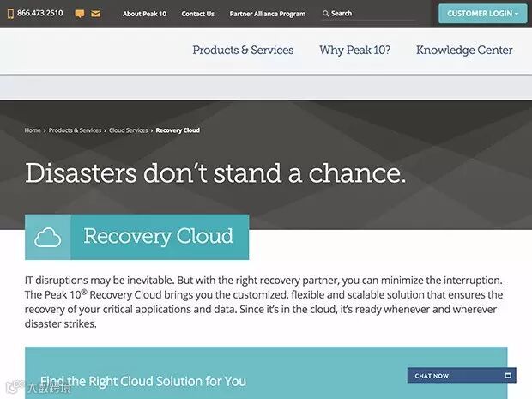Click 'Find the Right Cloud Solution for You'
The image size is (532, 399).
(x=143, y=381)
